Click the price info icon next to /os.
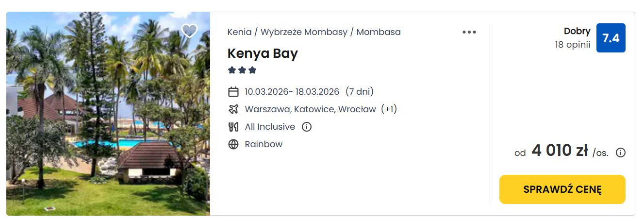This screenshot has height=221, width=644. coord(621,153)
